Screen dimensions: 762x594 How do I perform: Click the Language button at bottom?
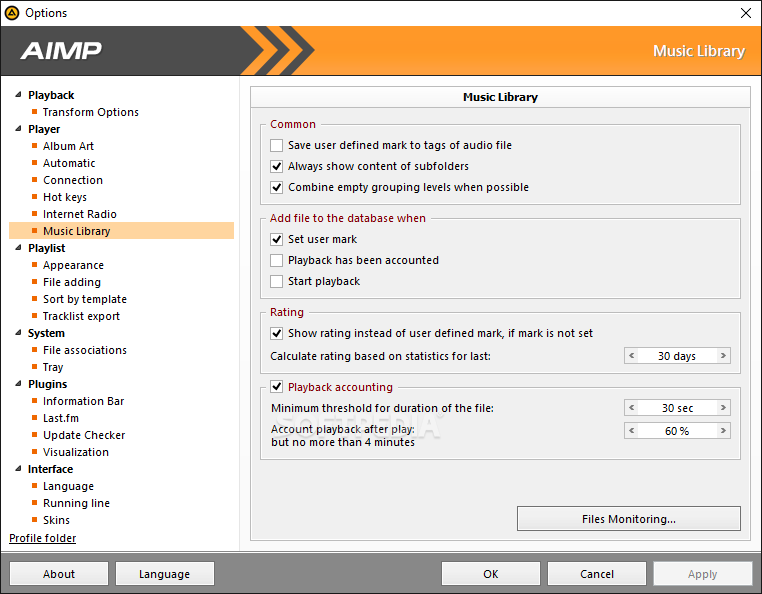[165, 574]
